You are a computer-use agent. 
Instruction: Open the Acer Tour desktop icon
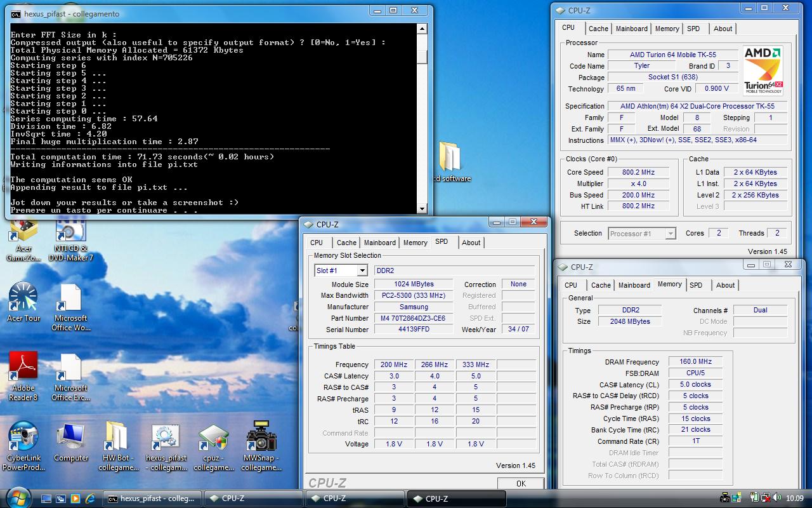pyautogui.click(x=23, y=302)
